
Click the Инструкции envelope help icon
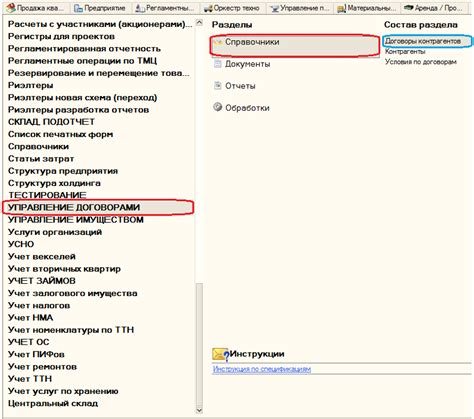220,354
